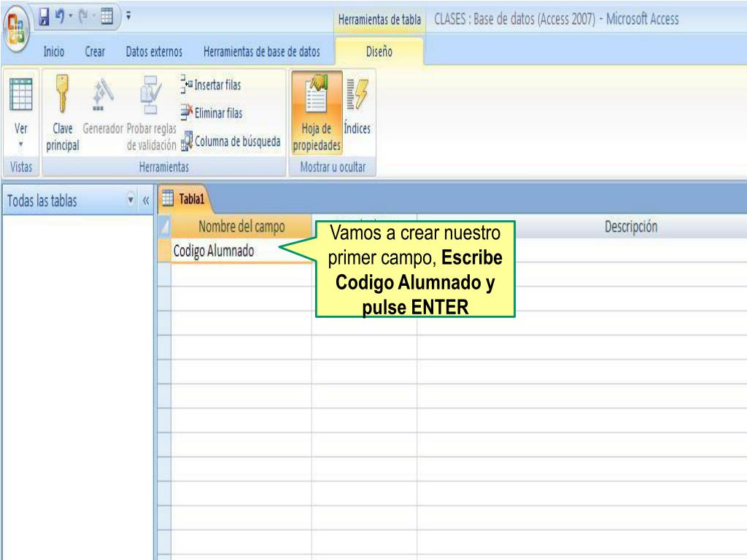Customize the quick access toolbar dropdown

point(128,16)
